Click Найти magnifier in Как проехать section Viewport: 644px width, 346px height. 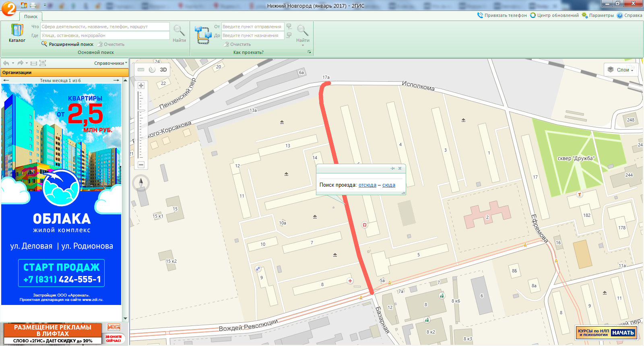pyautogui.click(x=303, y=33)
